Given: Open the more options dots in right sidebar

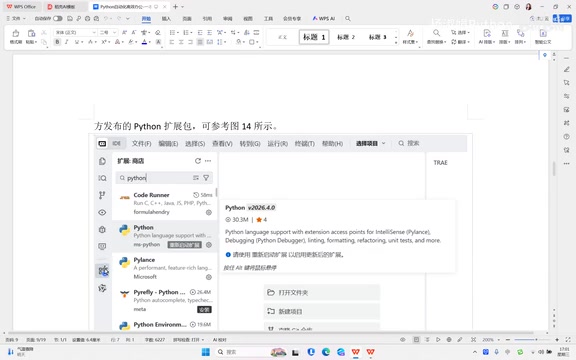Looking at the screenshot, I should [566, 163].
